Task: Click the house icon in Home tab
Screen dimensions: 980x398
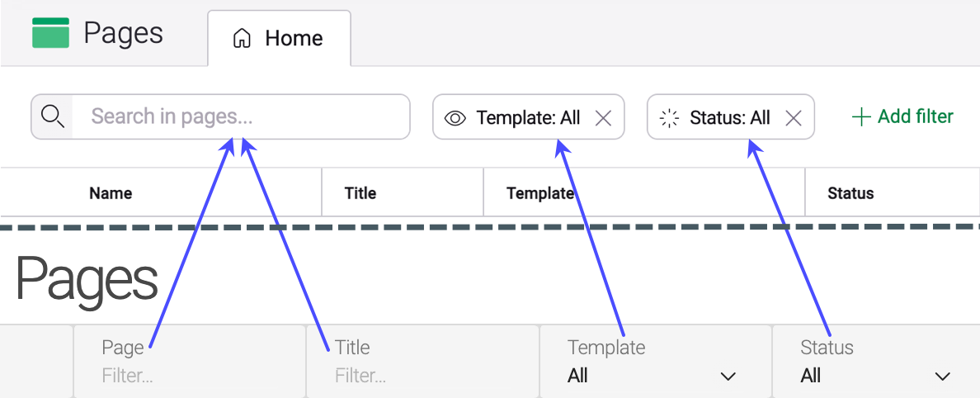Action: (x=242, y=38)
